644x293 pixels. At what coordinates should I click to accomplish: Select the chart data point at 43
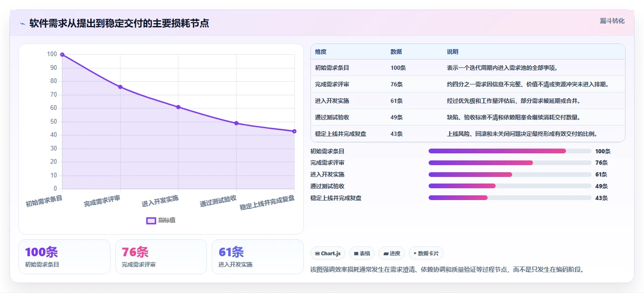point(294,131)
